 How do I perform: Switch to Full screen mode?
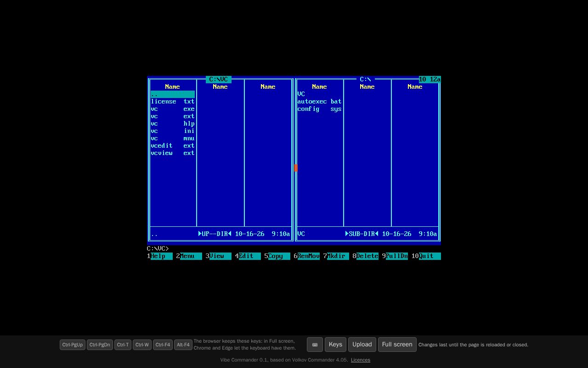(x=397, y=345)
